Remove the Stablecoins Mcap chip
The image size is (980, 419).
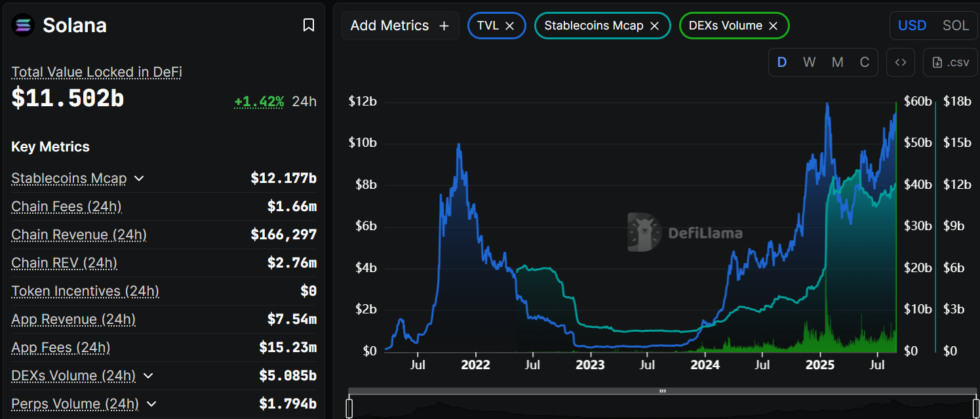coord(654,26)
